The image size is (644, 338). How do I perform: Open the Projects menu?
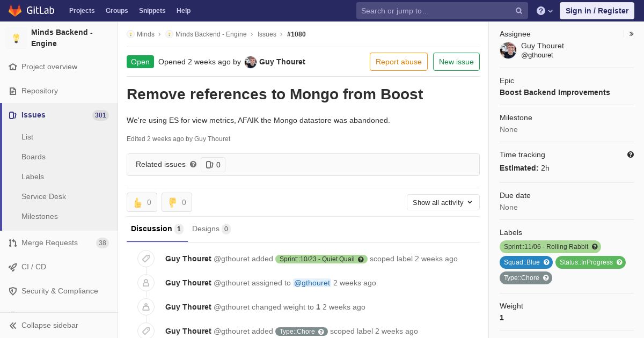click(x=82, y=11)
